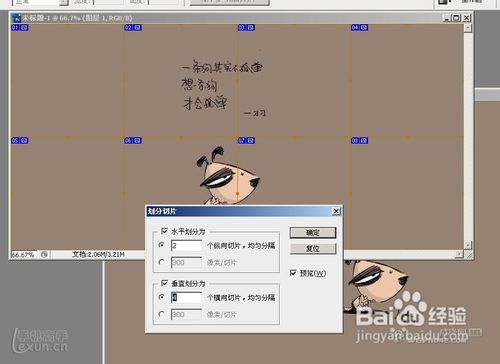The width and height of the screenshot is (500, 364).
Task: Click the 复位 reset button
Action: tap(313, 248)
